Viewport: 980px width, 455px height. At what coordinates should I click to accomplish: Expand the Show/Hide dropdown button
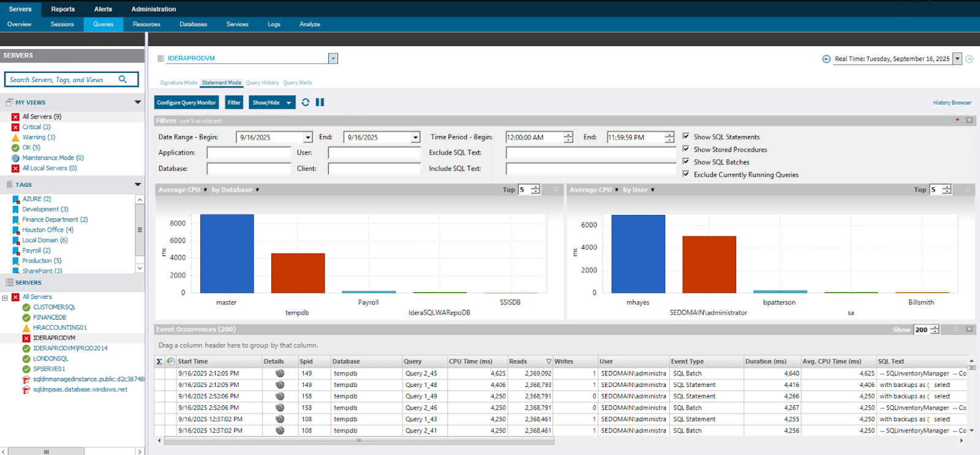(x=288, y=103)
